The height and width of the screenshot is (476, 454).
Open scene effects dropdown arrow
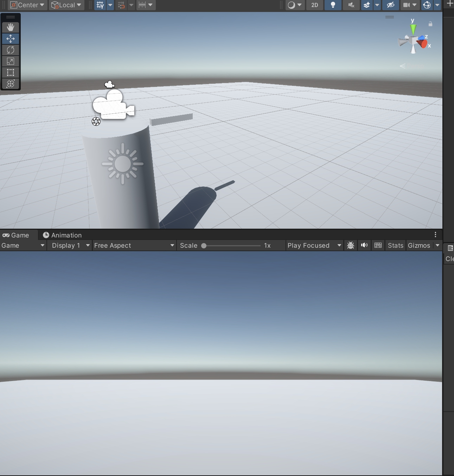tap(377, 5)
